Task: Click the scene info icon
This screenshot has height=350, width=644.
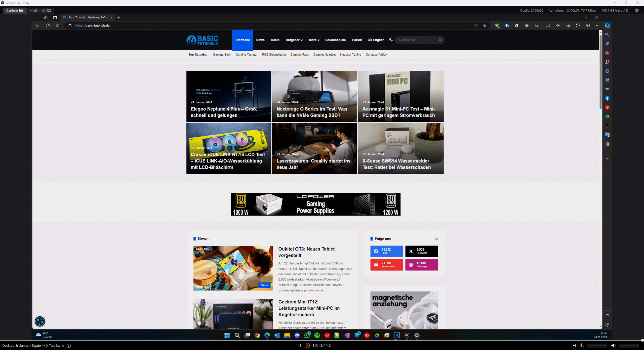Action: pyautogui.click(x=69, y=345)
